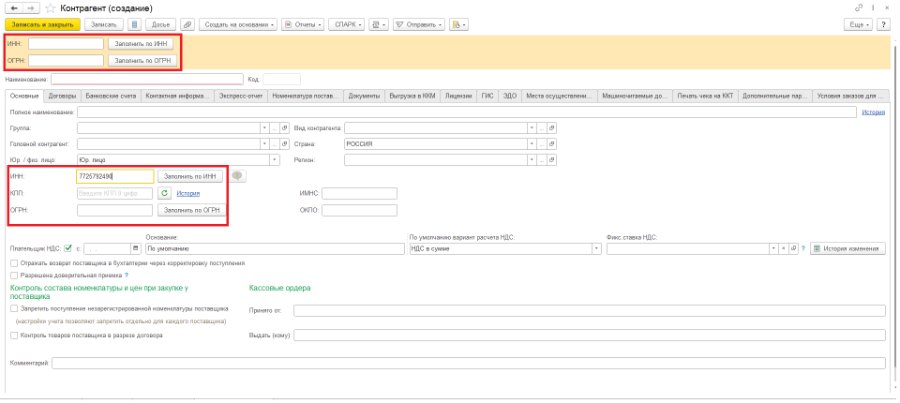
Task: Open the СПАРК dropdown menu
Action: 346,25
